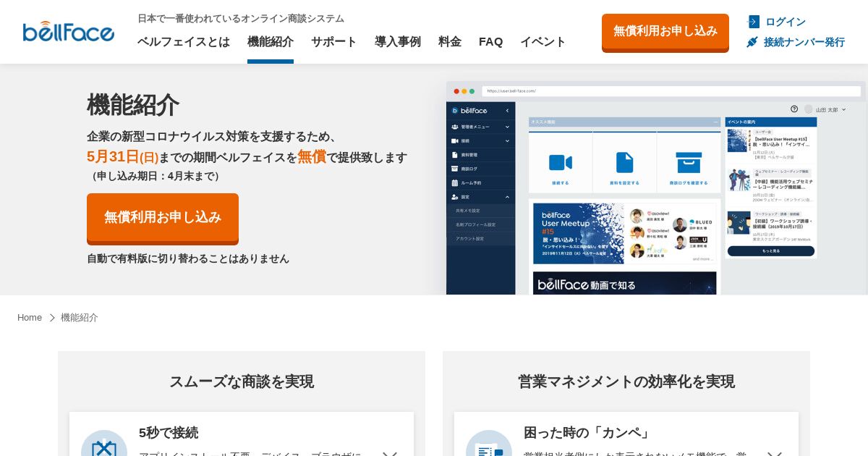Open the 困った時の「カンペ」 feature card title
This screenshot has height=456, width=868.
point(588,432)
